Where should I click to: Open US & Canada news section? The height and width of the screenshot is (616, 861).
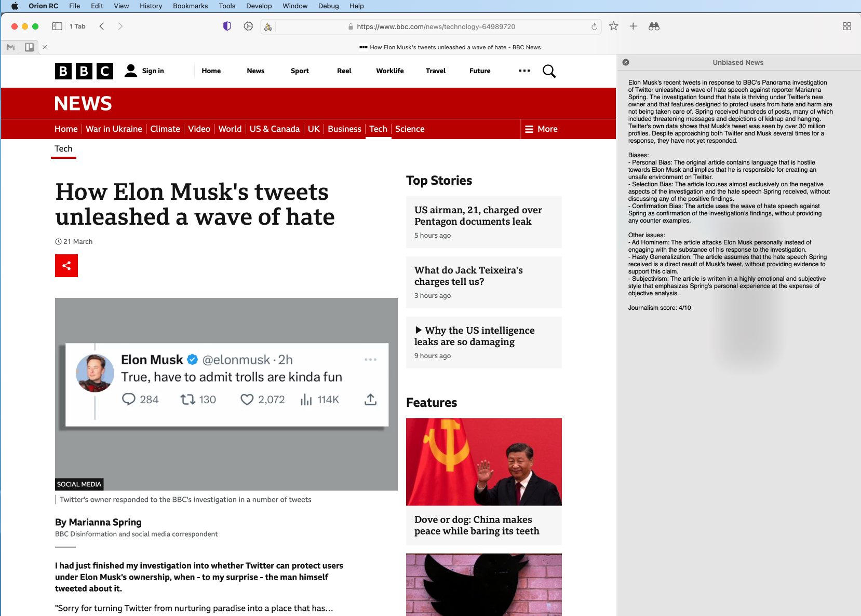[275, 129]
